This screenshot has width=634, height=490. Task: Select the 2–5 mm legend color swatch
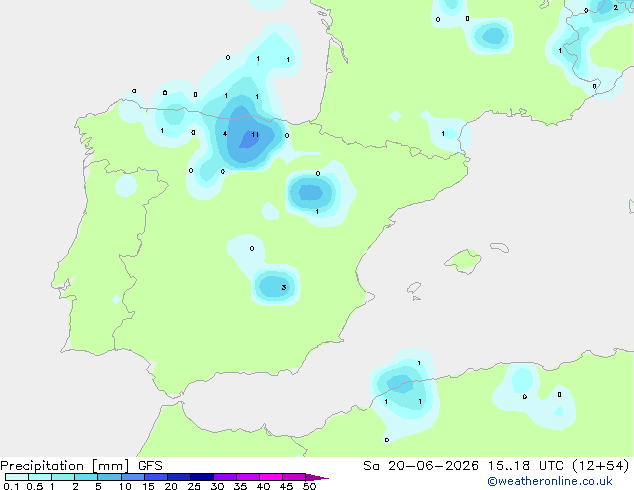coord(86,477)
